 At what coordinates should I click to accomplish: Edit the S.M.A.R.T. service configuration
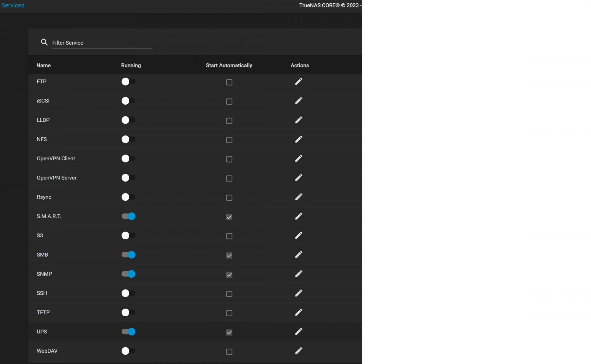298,216
